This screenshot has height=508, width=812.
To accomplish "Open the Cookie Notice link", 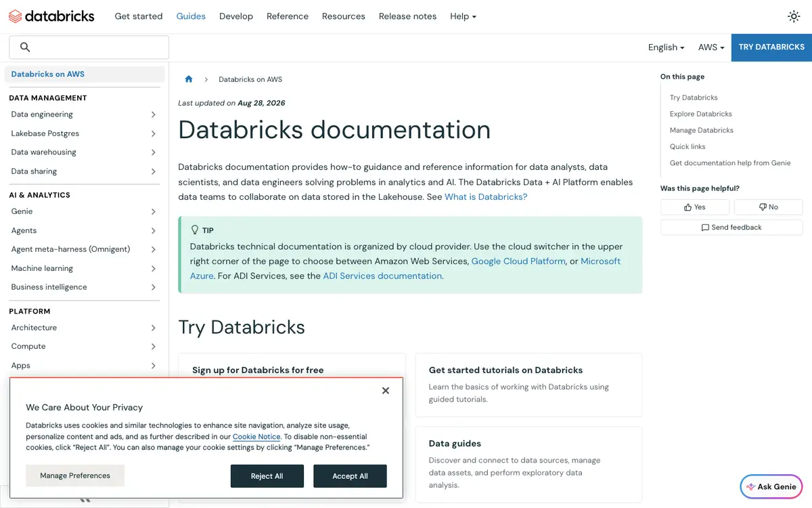I will pyautogui.click(x=256, y=437).
